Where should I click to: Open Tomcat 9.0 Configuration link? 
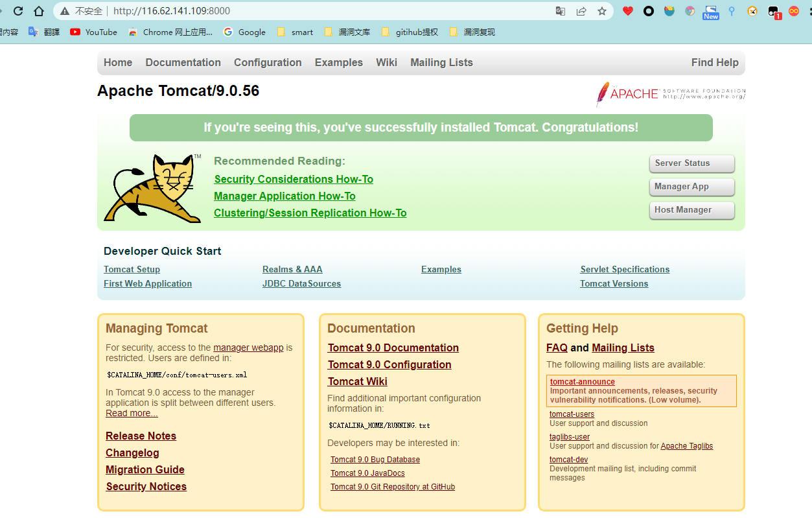pos(389,364)
